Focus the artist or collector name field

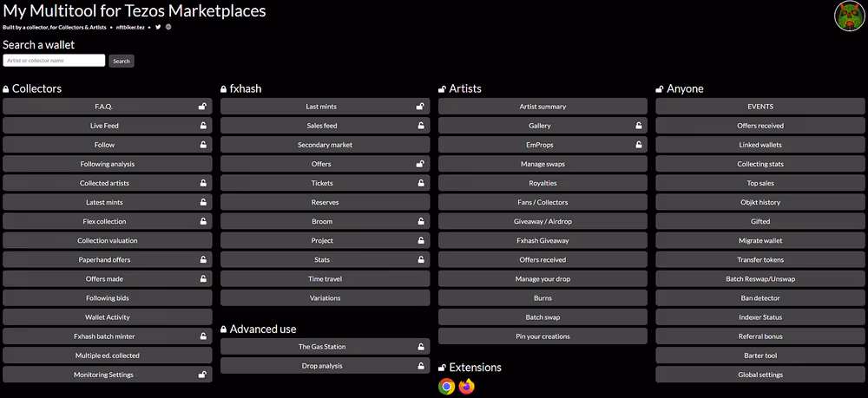point(54,61)
